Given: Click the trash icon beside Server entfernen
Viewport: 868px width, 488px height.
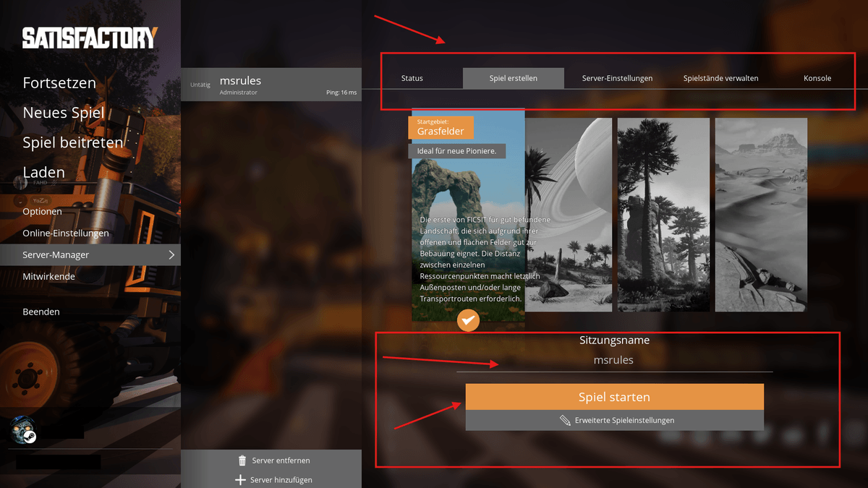Looking at the screenshot, I should coord(242,461).
